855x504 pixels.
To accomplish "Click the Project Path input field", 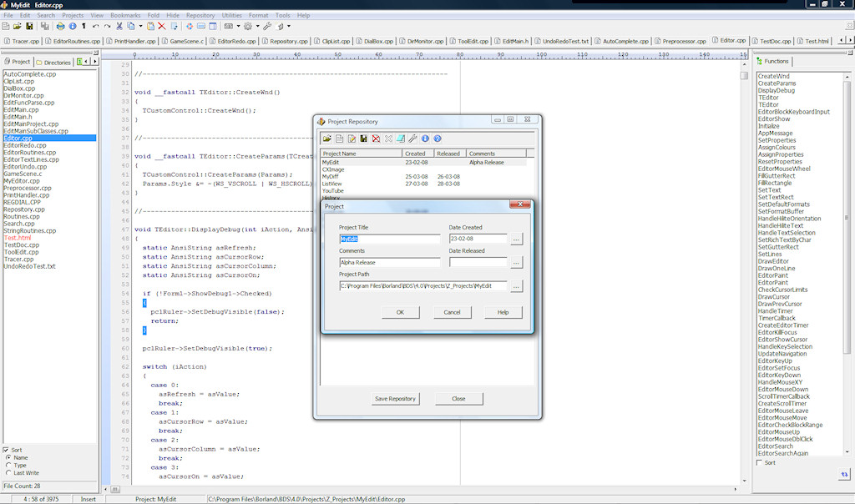I will 423,286.
